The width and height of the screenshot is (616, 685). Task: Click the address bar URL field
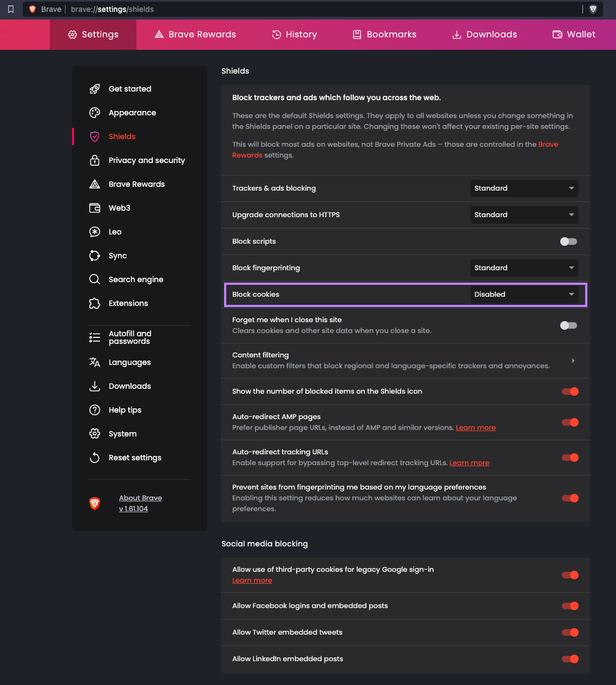pos(325,9)
